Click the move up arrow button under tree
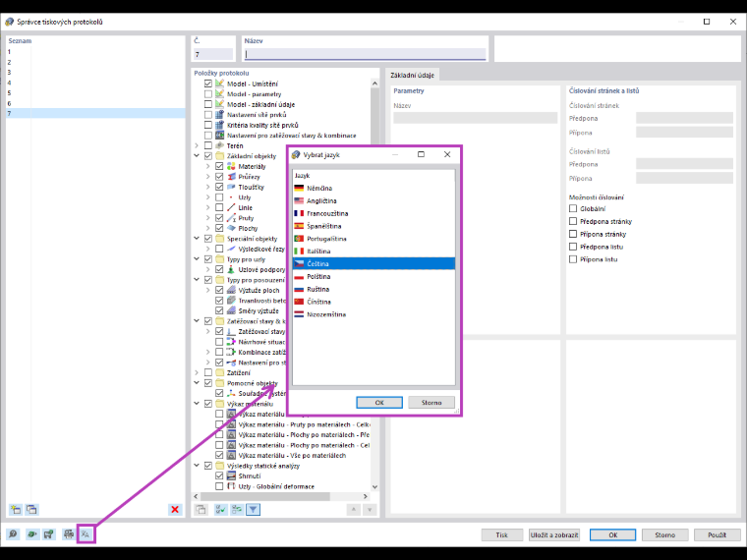The image size is (747, 560). [x=354, y=510]
